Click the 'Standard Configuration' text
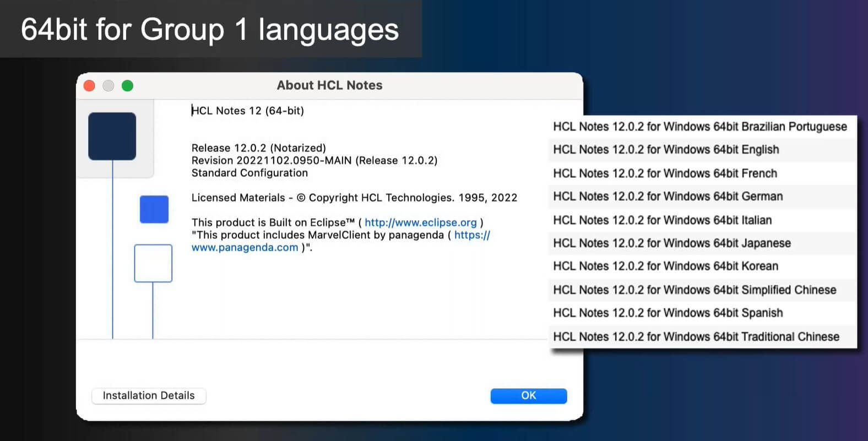This screenshot has width=868, height=441. [x=249, y=173]
